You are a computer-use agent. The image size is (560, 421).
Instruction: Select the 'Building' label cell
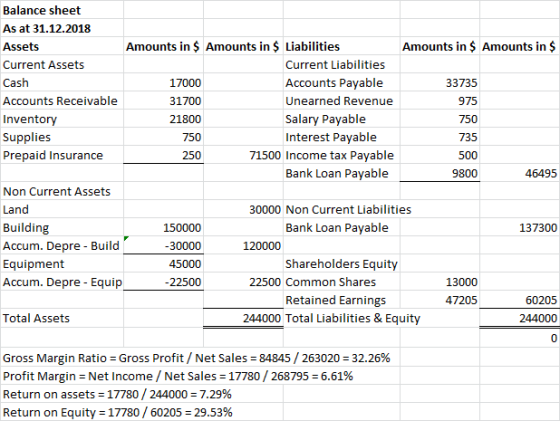click(62, 227)
